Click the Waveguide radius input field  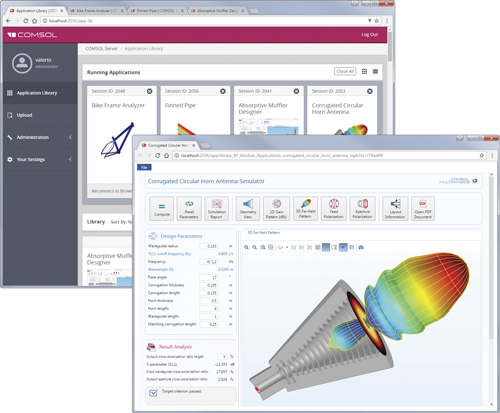click(209, 246)
